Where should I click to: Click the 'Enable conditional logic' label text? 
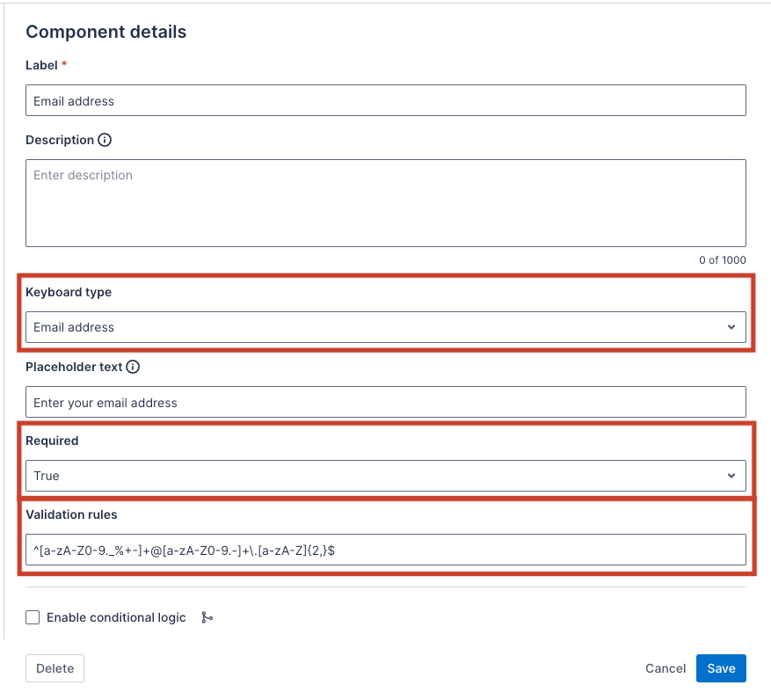(x=116, y=617)
